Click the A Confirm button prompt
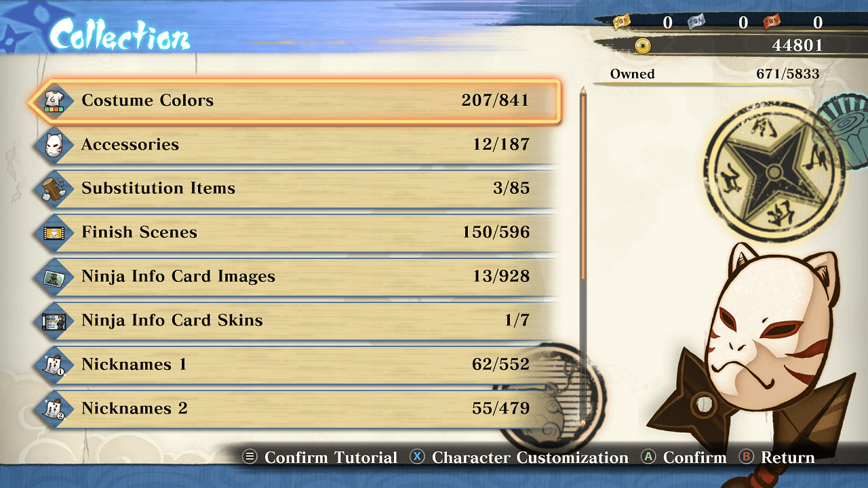868x488 pixels. pos(684,457)
